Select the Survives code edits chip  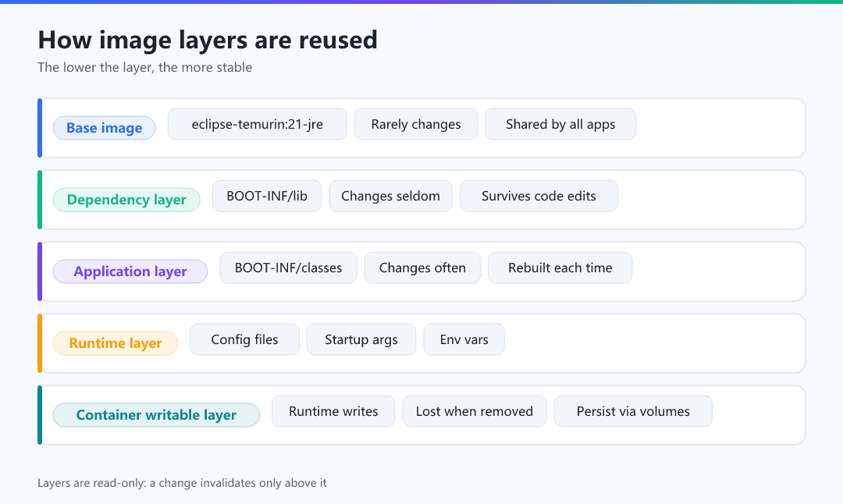[539, 196]
